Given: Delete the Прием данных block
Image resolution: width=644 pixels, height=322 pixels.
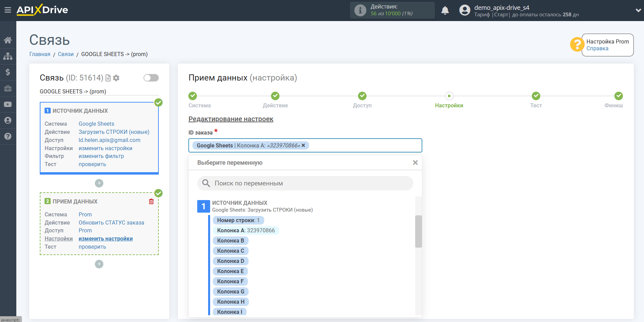Looking at the screenshot, I should coord(151,201).
